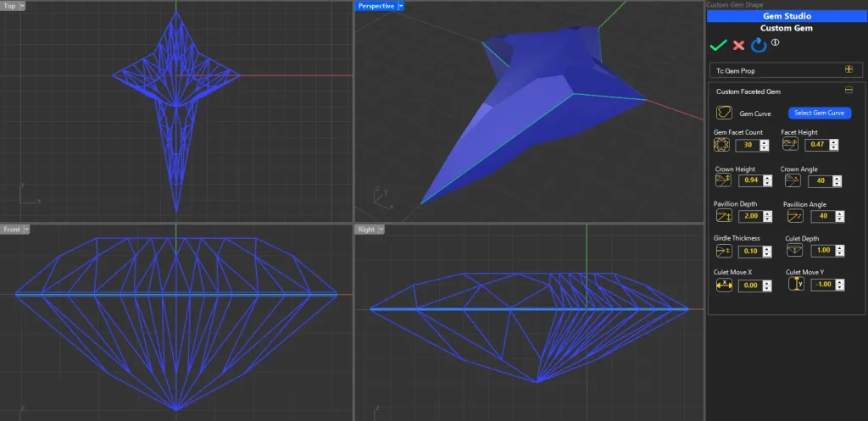868x421 pixels.
Task: Click the Tc Gem Prop label
Action: (x=735, y=71)
